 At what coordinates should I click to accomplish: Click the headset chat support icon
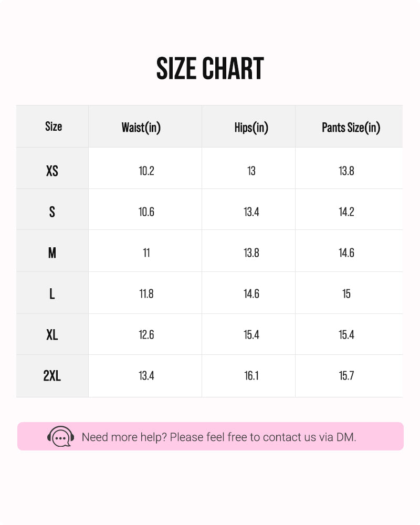(x=61, y=436)
